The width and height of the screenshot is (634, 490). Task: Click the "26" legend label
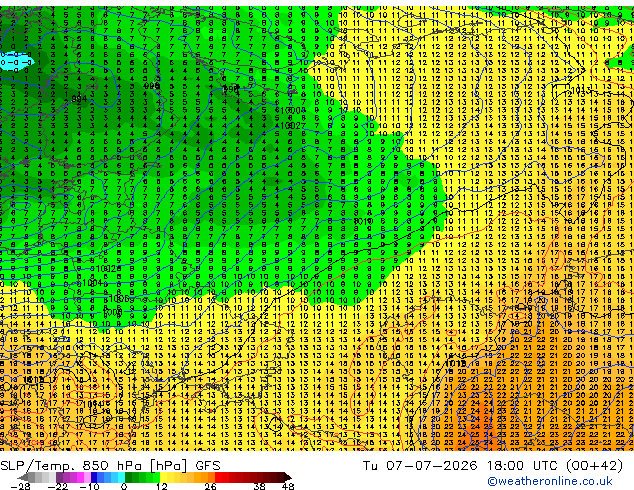(x=210, y=486)
